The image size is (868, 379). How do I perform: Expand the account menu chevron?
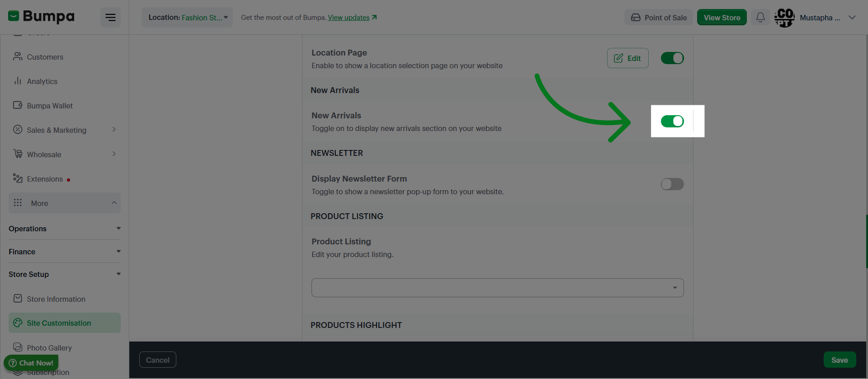tap(852, 18)
